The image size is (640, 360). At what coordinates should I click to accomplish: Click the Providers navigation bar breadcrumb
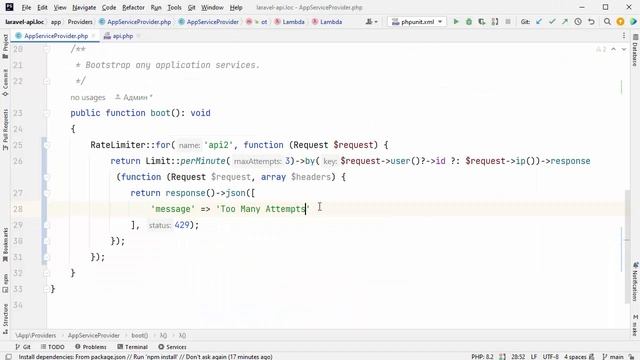click(80, 22)
